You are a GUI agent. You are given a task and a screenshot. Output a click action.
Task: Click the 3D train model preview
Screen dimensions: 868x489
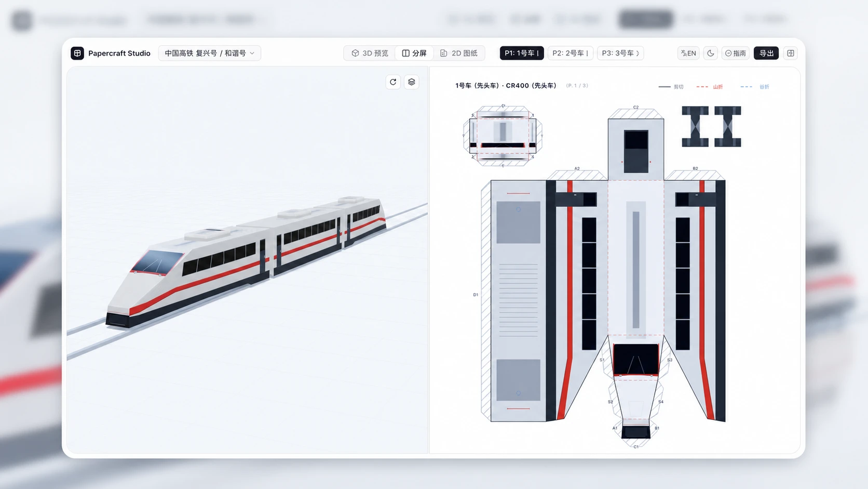(x=247, y=261)
